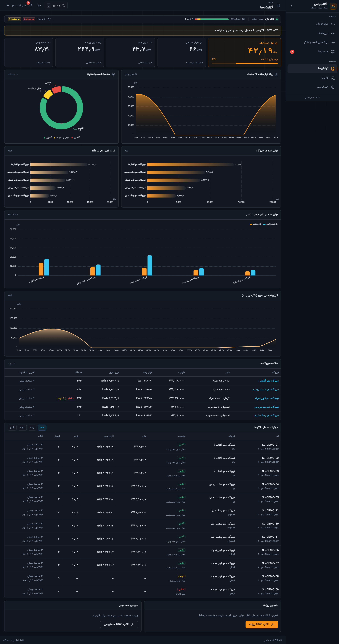Toggle the ناپایدار / کهنه legend under donut chart
The image size is (339, 644).
(62, 138)
